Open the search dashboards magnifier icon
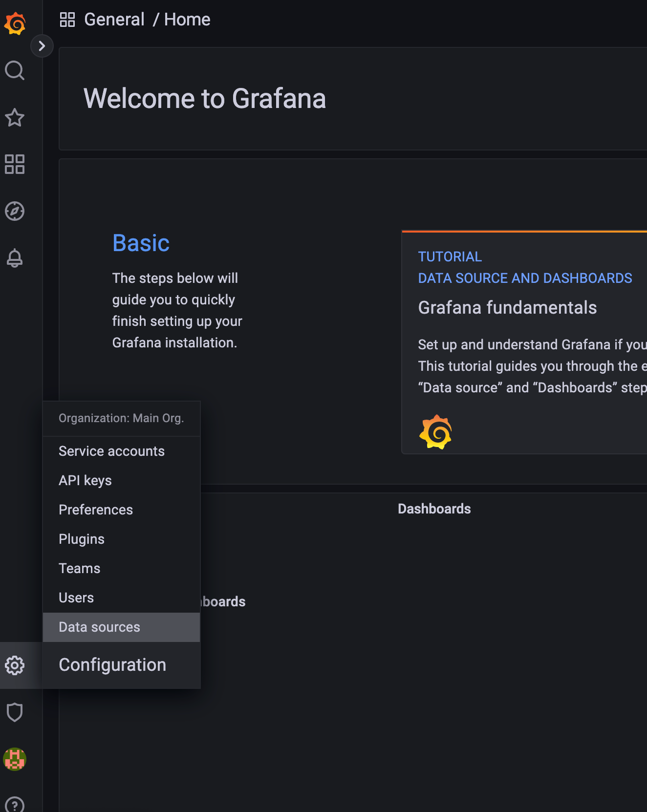This screenshot has width=647, height=812. point(15,70)
